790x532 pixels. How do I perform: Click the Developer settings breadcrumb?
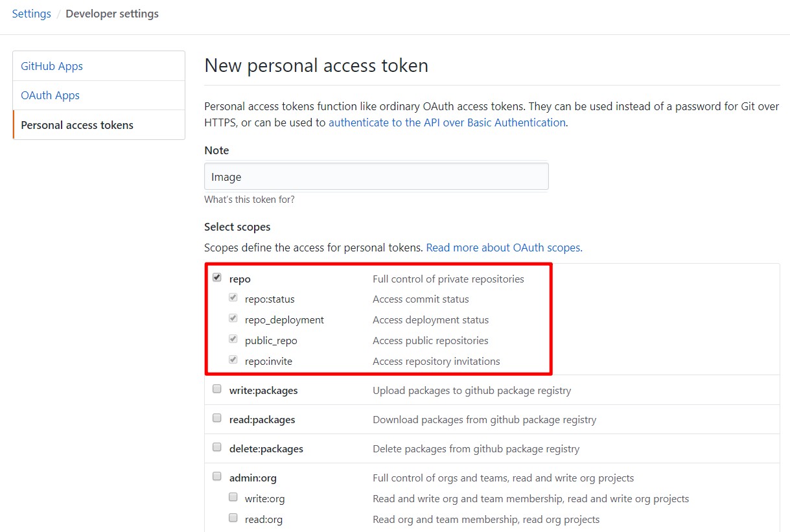click(x=111, y=13)
